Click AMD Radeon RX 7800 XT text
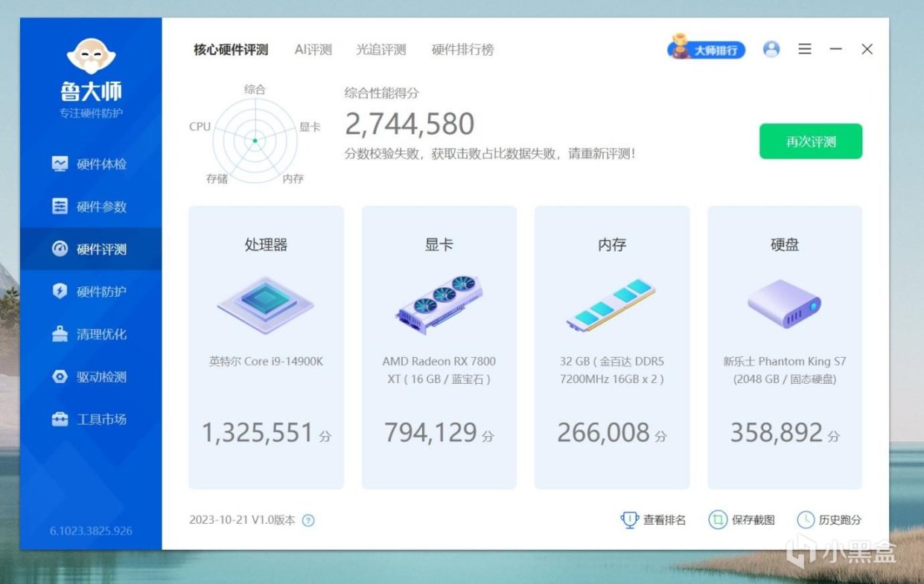 pos(439,370)
